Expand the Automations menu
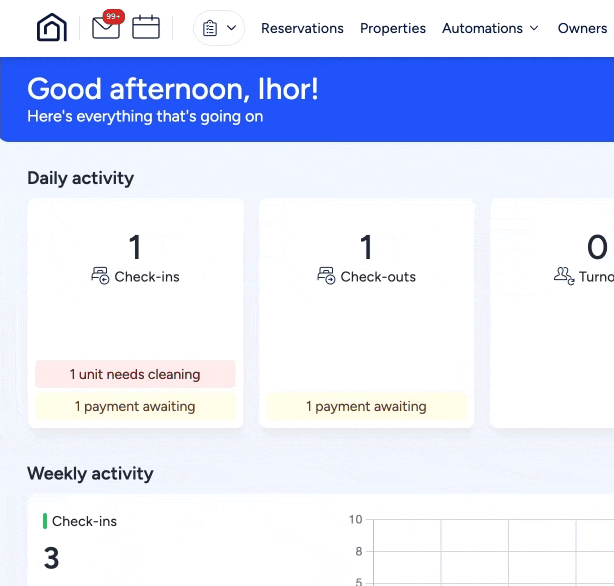Image resolution: width=614 pixels, height=586 pixels. coord(490,28)
